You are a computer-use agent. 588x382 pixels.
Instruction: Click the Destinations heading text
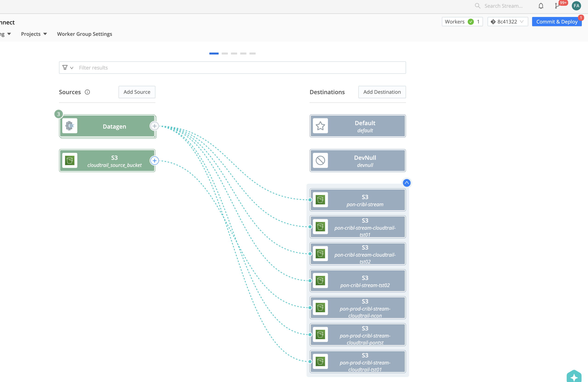pyautogui.click(x=327, y=92)
